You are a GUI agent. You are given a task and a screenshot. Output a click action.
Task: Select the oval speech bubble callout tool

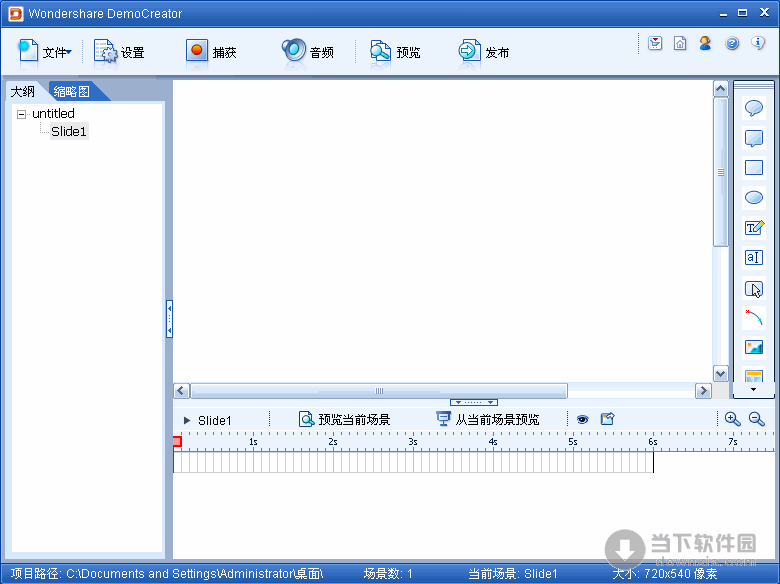(x=754, y=109)
